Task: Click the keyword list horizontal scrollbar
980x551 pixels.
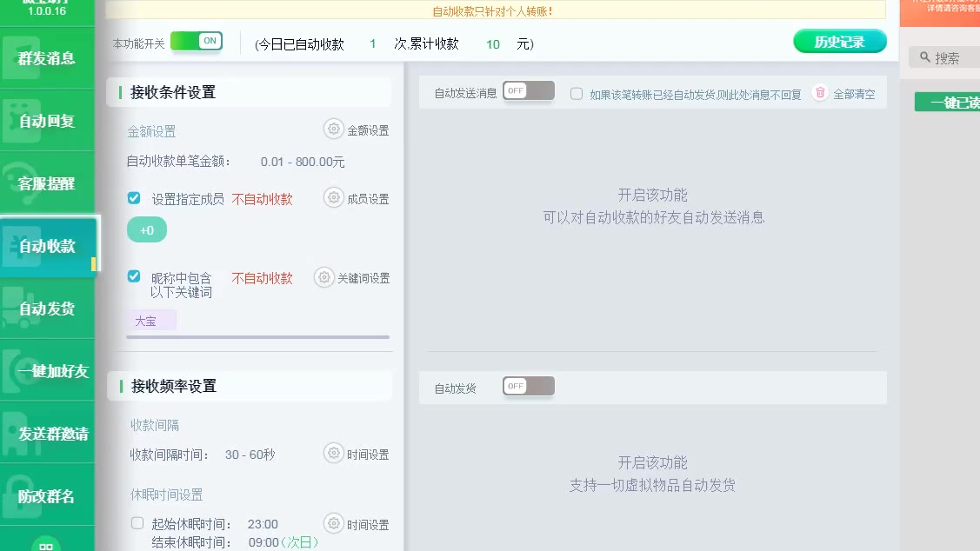Action: tap(257, 337)
